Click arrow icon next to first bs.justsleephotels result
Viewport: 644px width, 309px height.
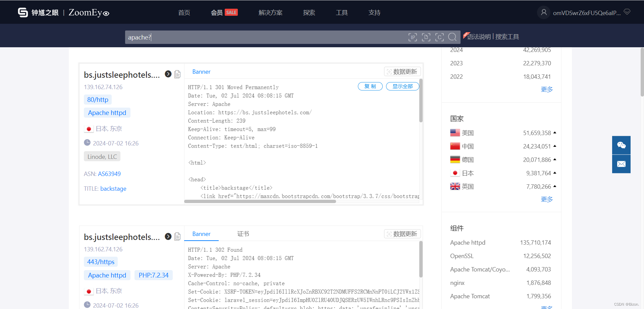tap(168, 74)
